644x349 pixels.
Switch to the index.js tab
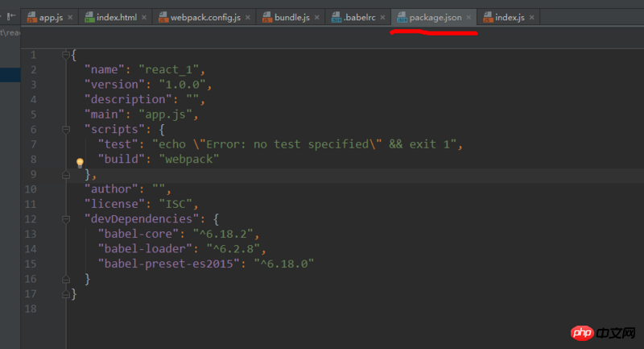pos(509,17)
